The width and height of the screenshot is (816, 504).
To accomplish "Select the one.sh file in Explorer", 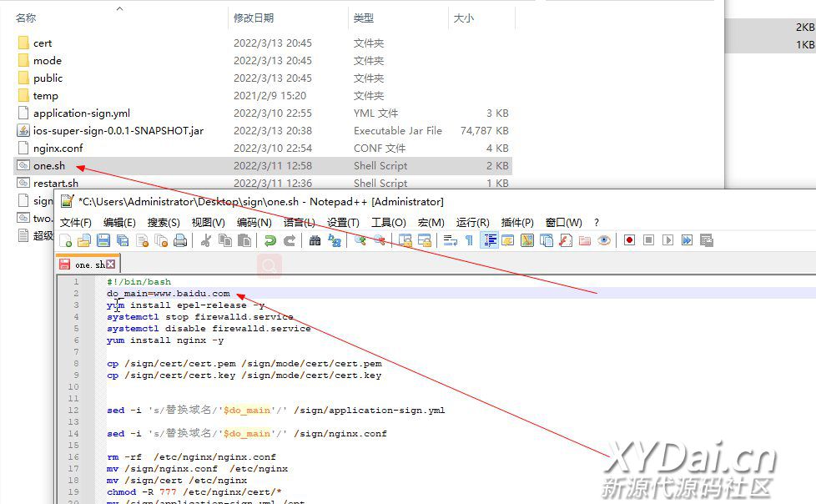I will pyautogui.click(x=48, y=165).
